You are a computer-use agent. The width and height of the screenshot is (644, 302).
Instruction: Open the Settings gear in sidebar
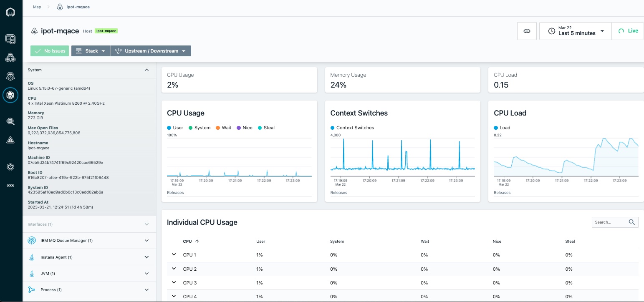tap(10, 167)
